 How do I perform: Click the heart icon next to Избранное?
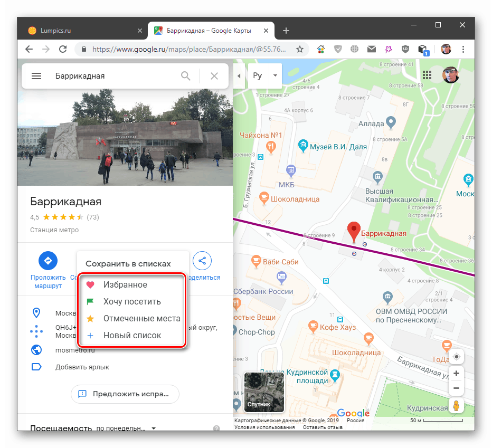click(x=90, y=284)
